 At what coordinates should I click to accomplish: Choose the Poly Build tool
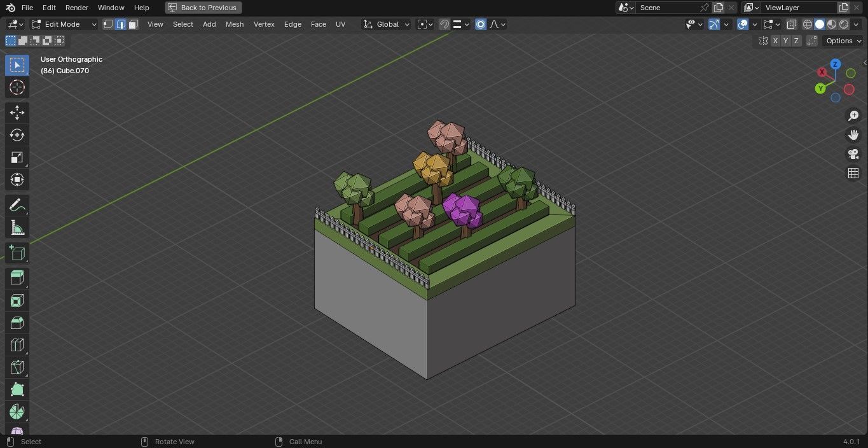click(17, 389)
